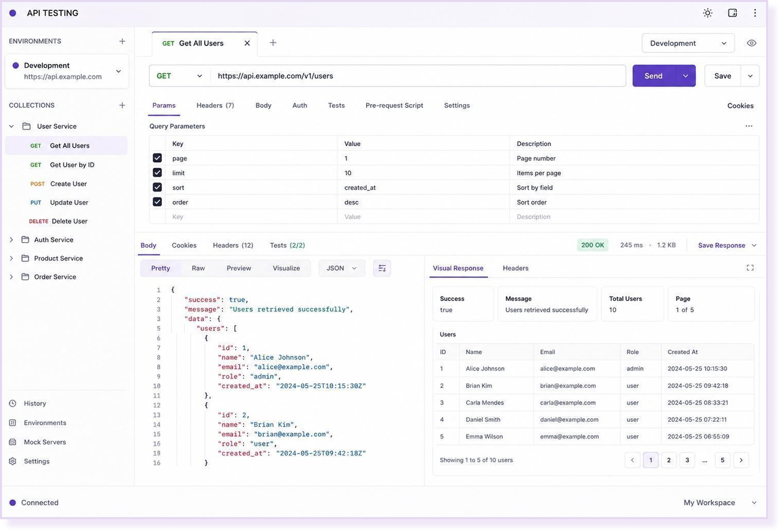
Task: Open a new request tab with plus
Action: click(273, 43)
